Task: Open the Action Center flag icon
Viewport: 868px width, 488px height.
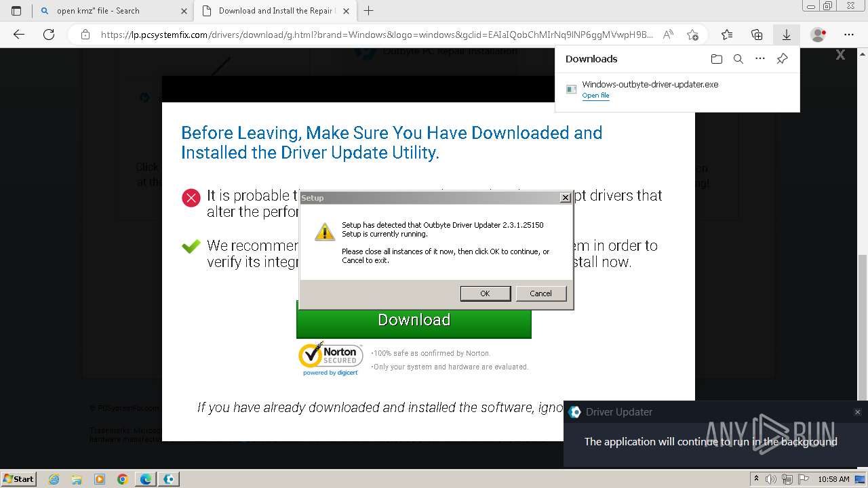Action: coord(802,479)
